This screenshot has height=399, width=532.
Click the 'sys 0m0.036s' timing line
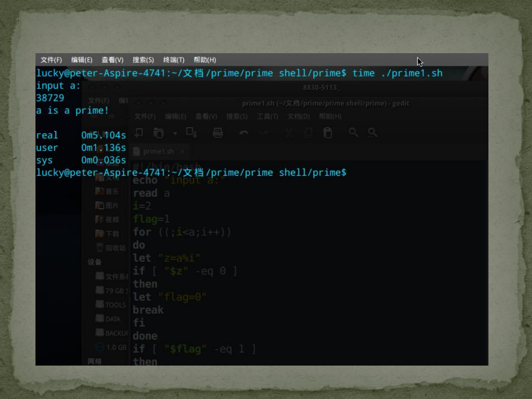[81, 160]
